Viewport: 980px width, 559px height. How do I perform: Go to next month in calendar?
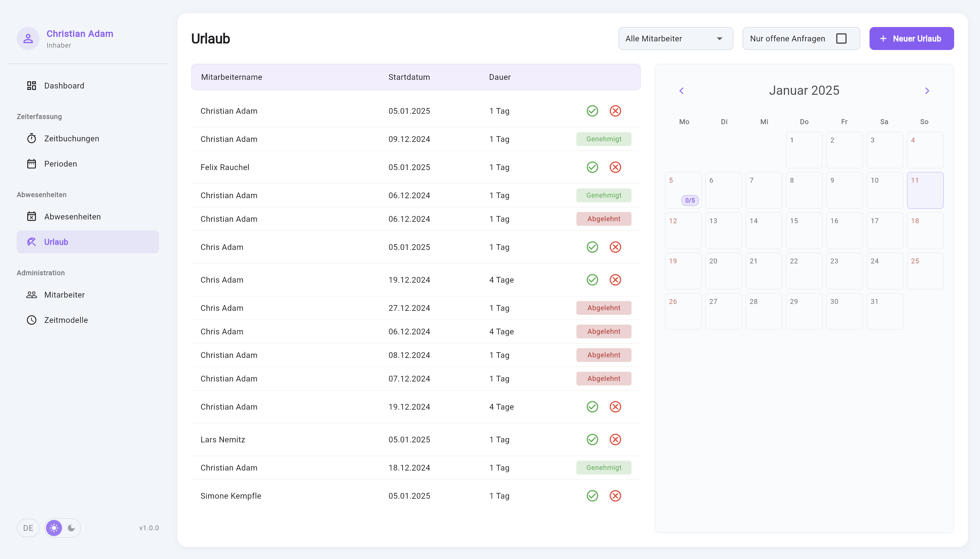927,90
